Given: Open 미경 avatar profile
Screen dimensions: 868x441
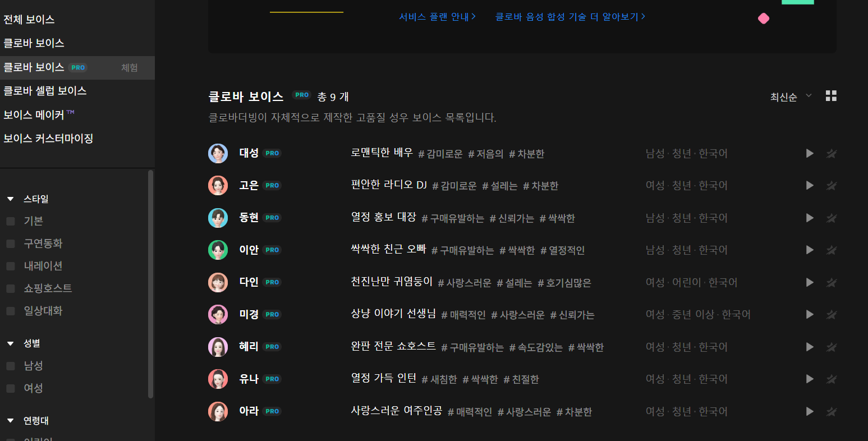Looking at the screenshot, I should (x=218, y=314).
